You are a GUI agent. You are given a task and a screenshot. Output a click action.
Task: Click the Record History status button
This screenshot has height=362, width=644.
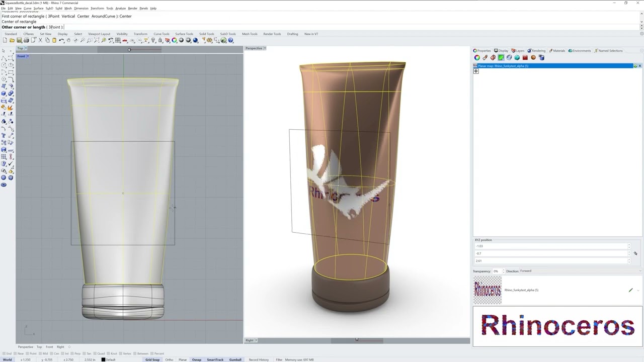pyautogui.click(x=259, y=359)
